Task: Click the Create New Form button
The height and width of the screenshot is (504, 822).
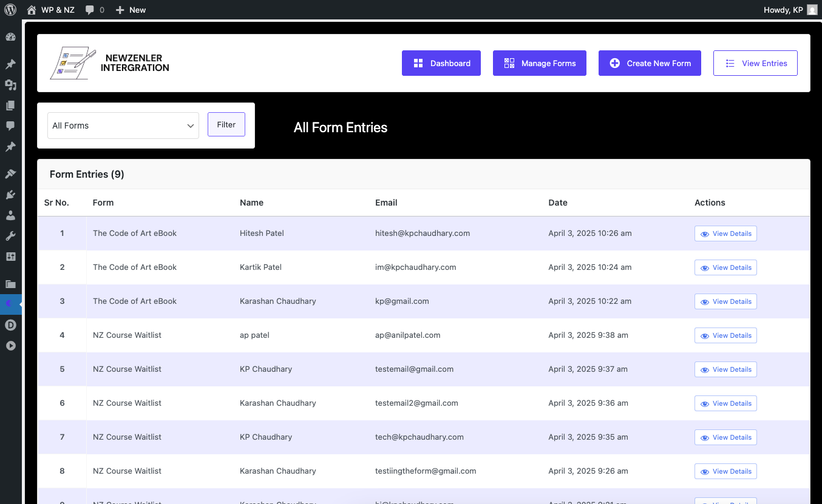Action: [650, 63]
